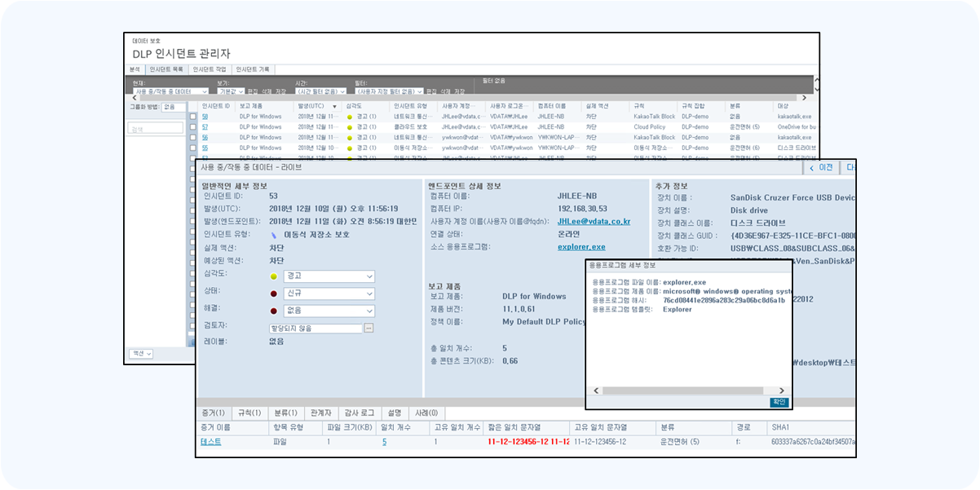
Task: Click the 검색 search box in the sidebar
Action: pos(157,129)
